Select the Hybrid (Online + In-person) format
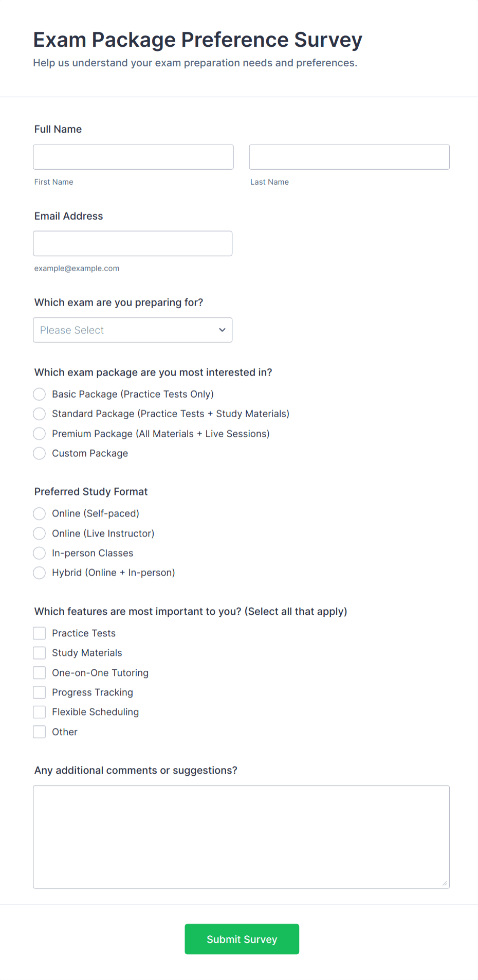 (39, 573)
